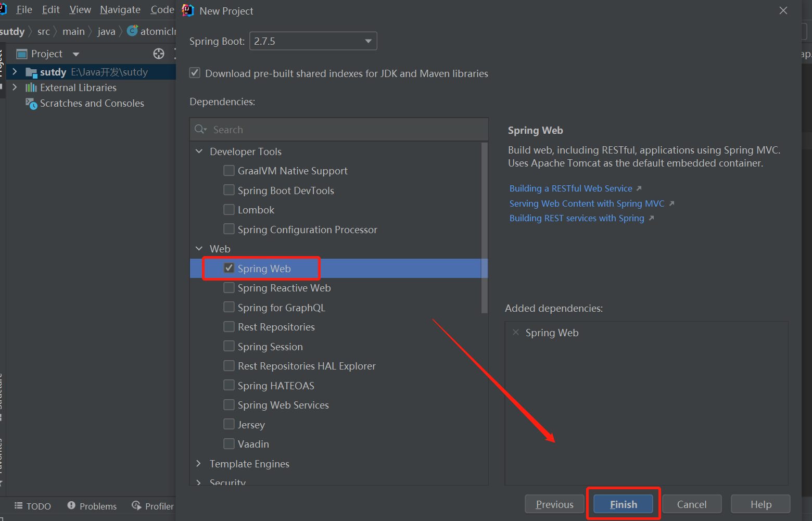Click the External Libraries icon
Viewport: 812px width, 521px height.
click(x=31, y=87)
